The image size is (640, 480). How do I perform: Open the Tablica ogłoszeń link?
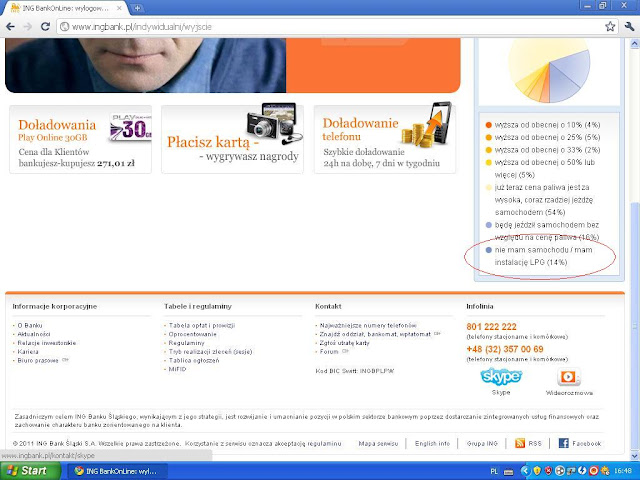[x=194, y=360]
